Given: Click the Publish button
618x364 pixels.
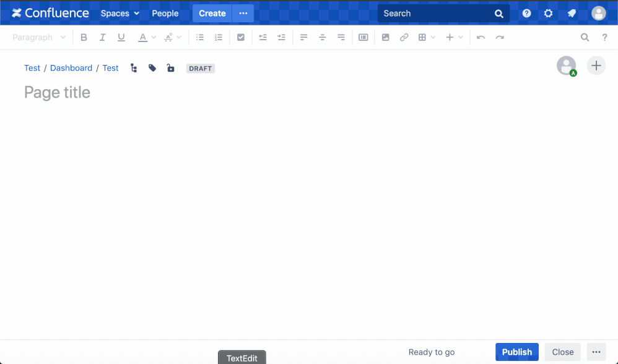Looking at the screenshot, I should (516, 352).
